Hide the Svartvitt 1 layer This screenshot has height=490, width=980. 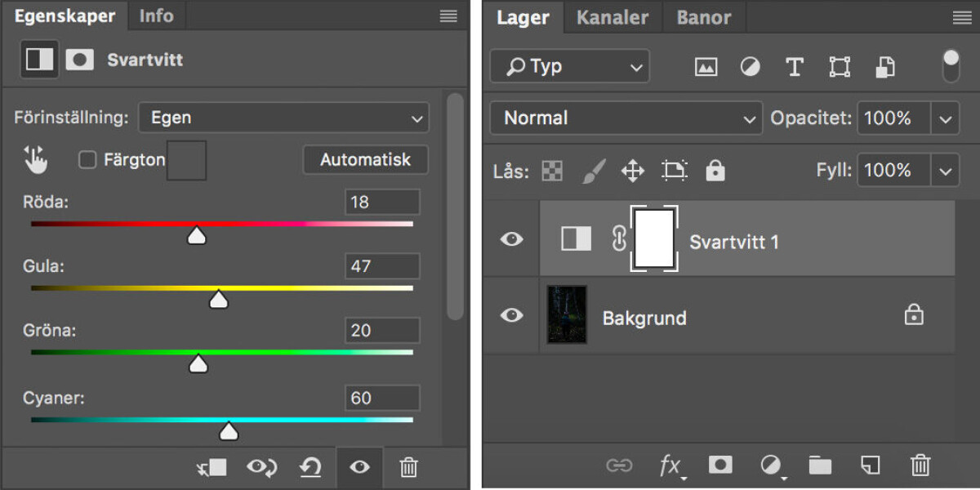click(x=511, y=238)
